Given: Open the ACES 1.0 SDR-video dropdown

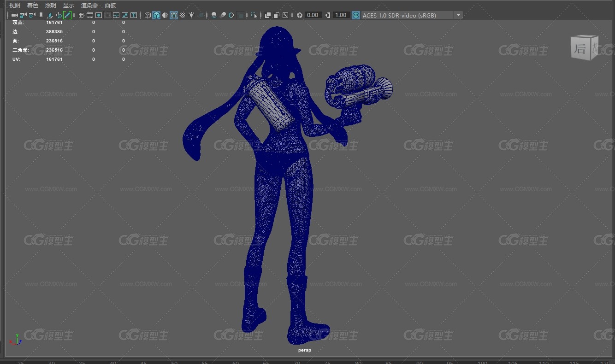Looking at the screenshot, I should [x=412, y=15].
